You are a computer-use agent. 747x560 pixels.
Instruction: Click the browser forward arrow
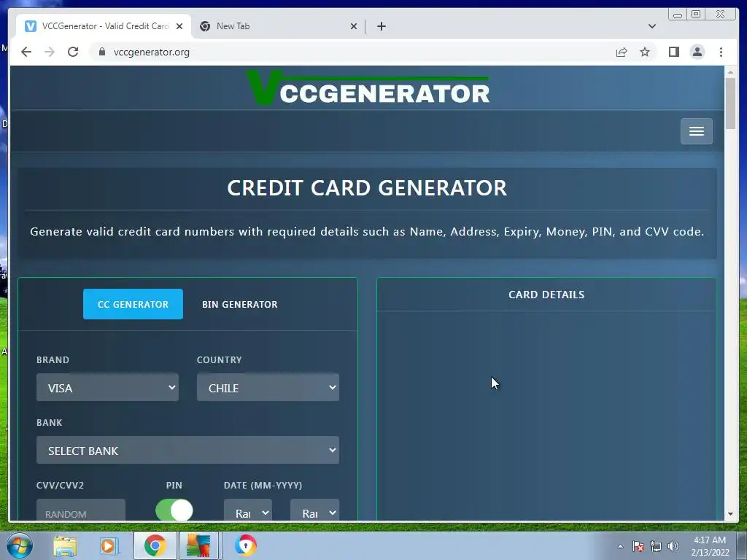pyautogui.click(x=50, y=52)
